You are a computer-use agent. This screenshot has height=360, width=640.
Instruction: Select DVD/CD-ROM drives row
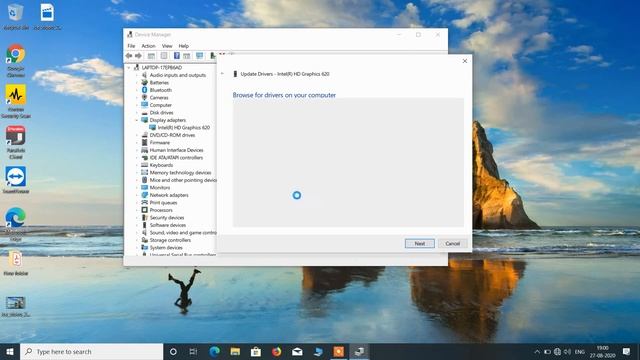point(168,135)
